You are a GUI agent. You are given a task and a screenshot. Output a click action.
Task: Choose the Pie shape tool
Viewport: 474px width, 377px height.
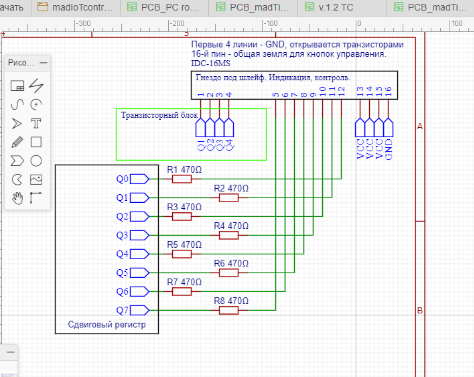17,180
